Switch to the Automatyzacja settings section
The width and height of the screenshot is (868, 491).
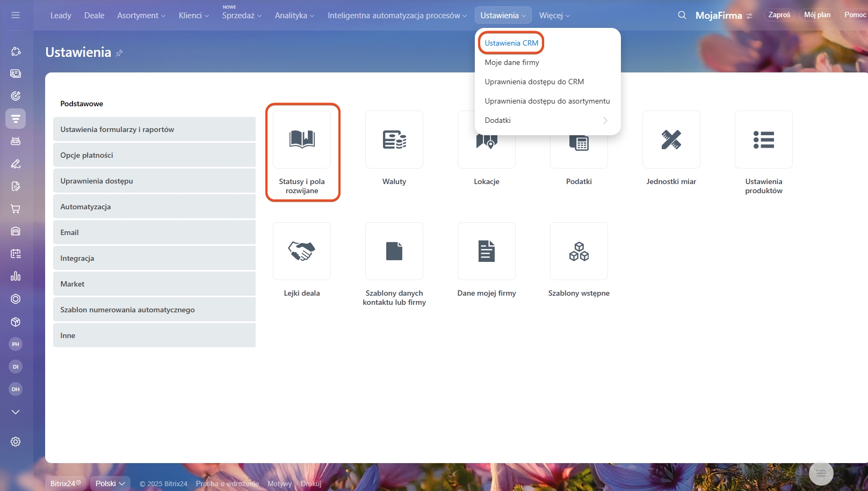(x=154, y=207)
